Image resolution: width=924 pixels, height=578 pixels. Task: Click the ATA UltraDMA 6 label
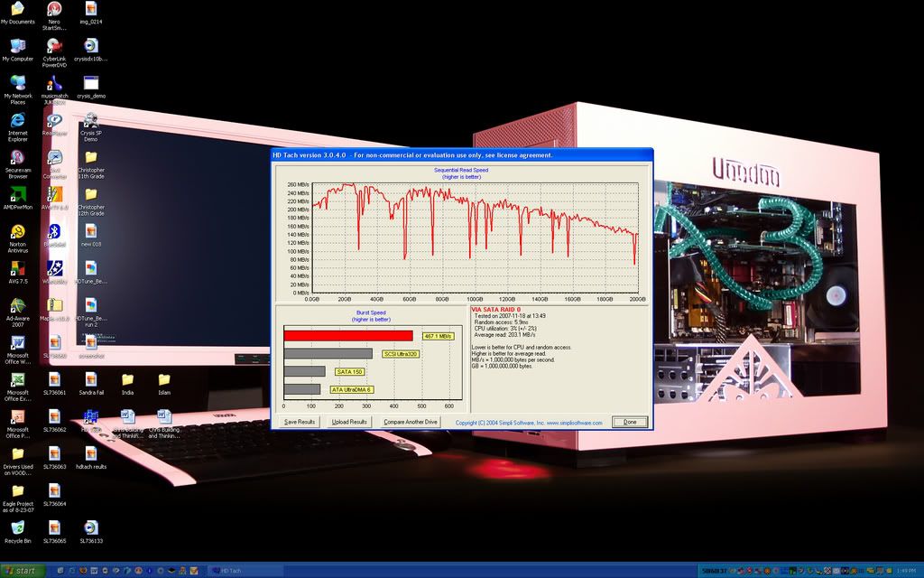click(351, 389)
